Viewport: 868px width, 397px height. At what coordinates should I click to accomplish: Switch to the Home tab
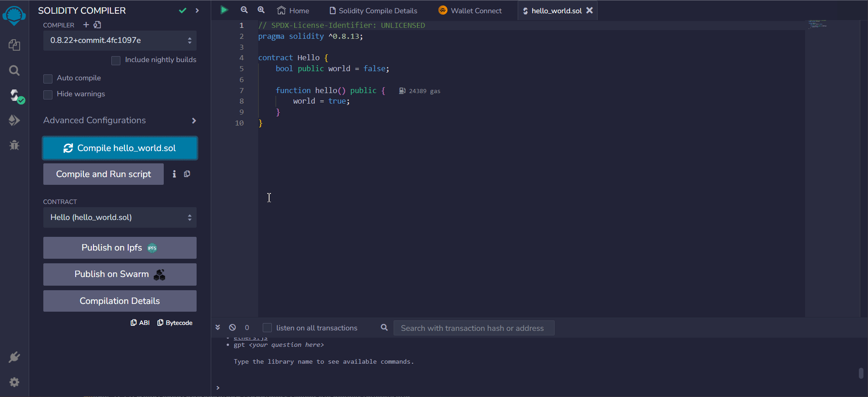pos(293,10)
